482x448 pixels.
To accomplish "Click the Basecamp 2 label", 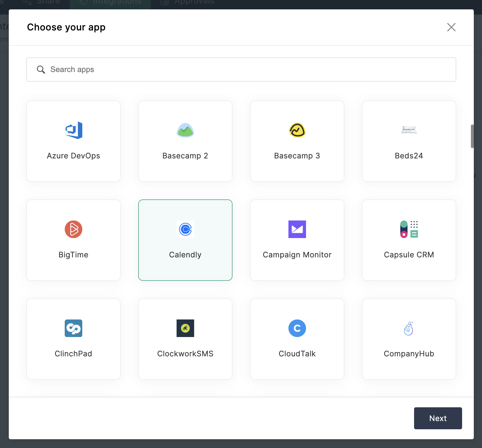I will tap(185, 156).
